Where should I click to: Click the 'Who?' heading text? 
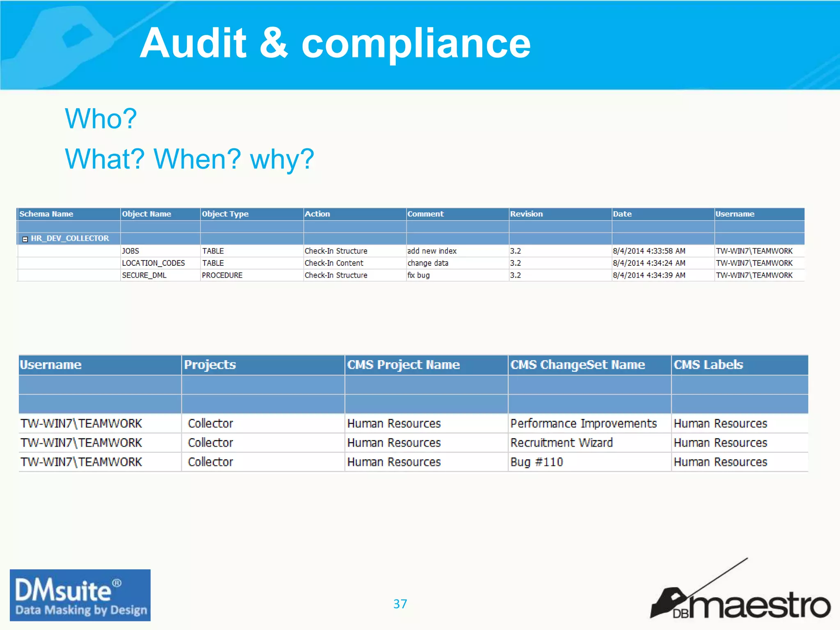point(101,119)
